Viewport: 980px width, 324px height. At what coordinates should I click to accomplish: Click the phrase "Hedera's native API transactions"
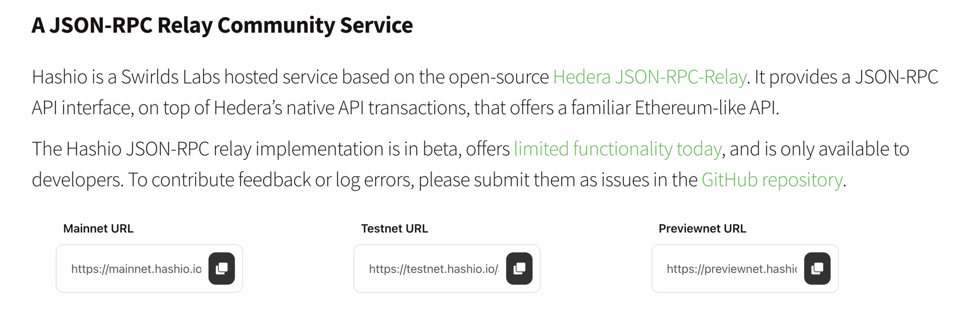[341, 108]
